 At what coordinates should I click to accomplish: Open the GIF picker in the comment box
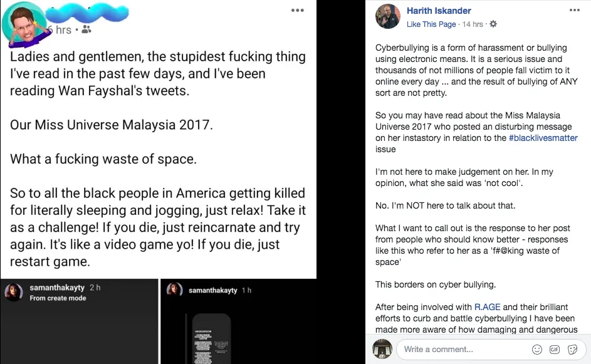pos(555,349)
